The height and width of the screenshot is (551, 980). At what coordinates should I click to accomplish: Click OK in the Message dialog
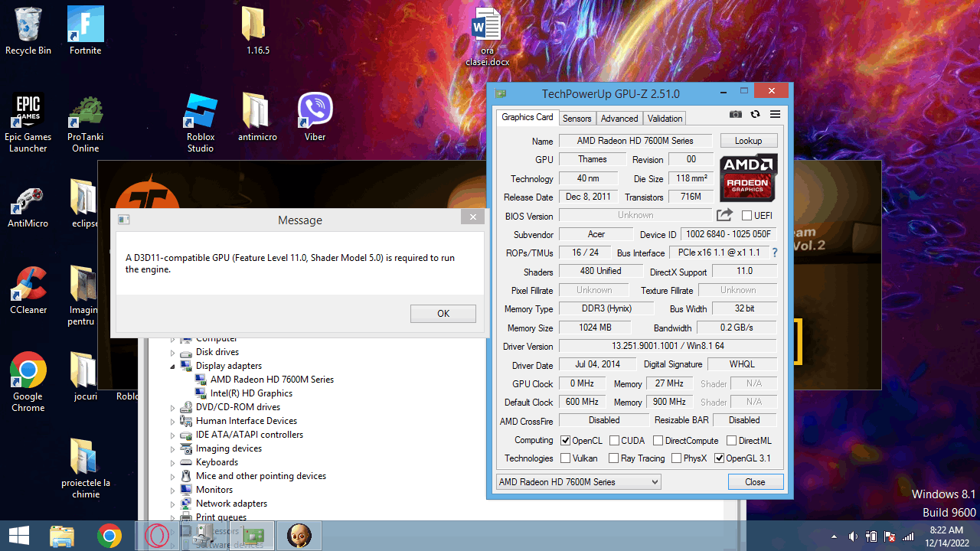click(x=443, y=313)
